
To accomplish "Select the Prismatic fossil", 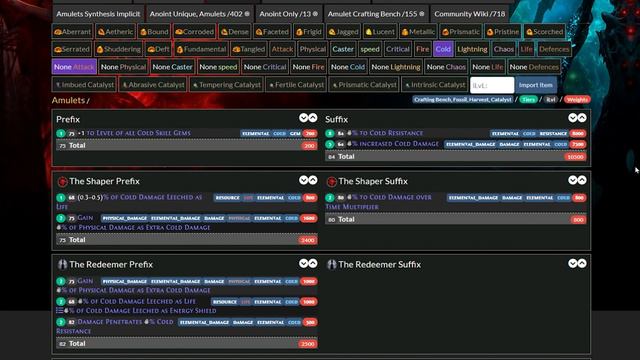I will [460, 31].
